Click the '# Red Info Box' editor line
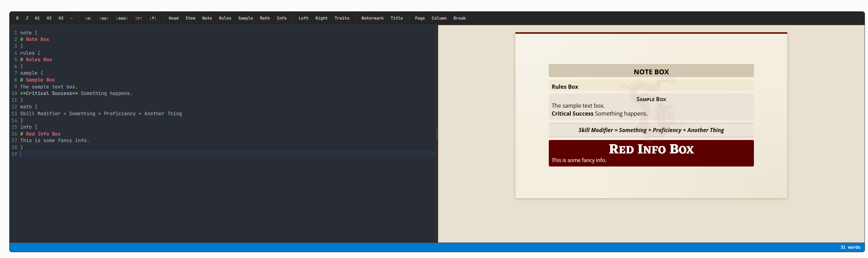 [x=41, y=134]
